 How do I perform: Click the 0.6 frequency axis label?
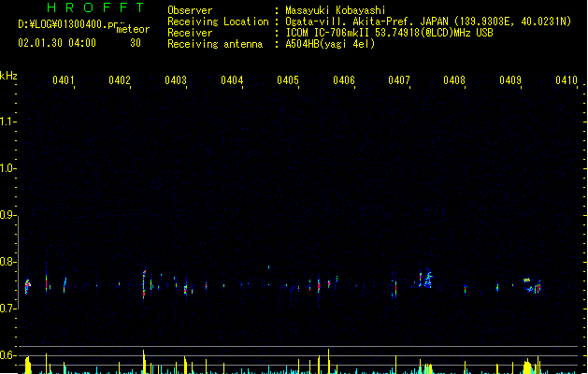coord(7,355)
